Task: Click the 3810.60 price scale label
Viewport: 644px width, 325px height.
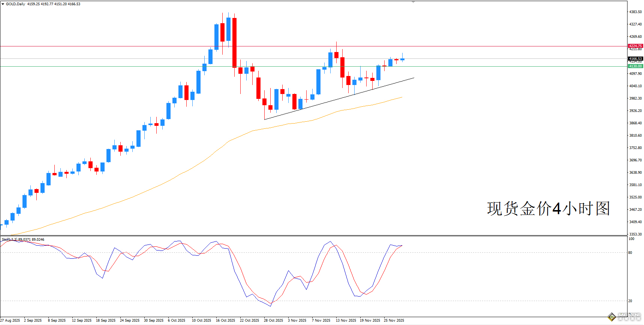Action: [x=635, y=136]
